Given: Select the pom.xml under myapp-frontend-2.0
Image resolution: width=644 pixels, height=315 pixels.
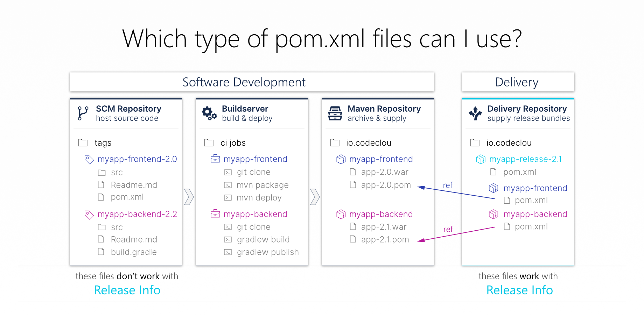Looking at the screenshot, I should point(127,197).
